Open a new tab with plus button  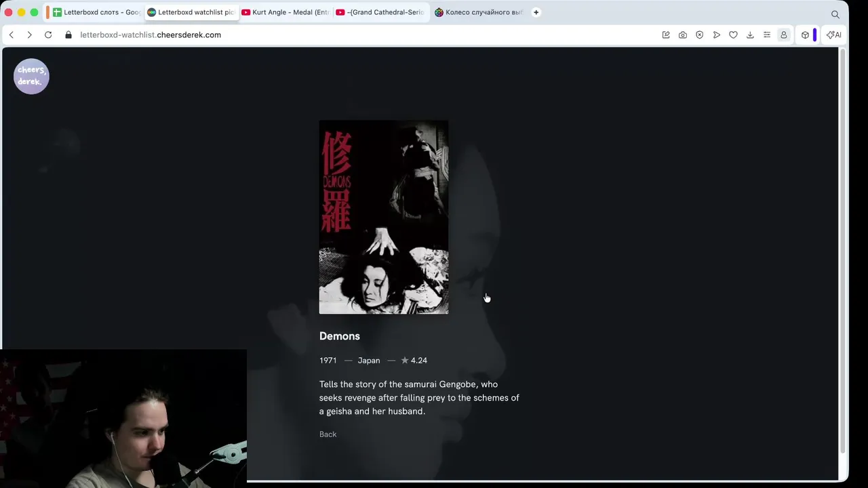[x=536, y=12]
